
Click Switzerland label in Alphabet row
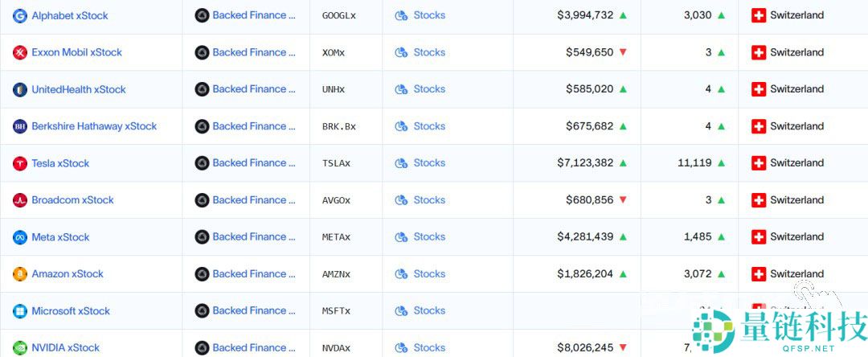click(x=796, y=15)
